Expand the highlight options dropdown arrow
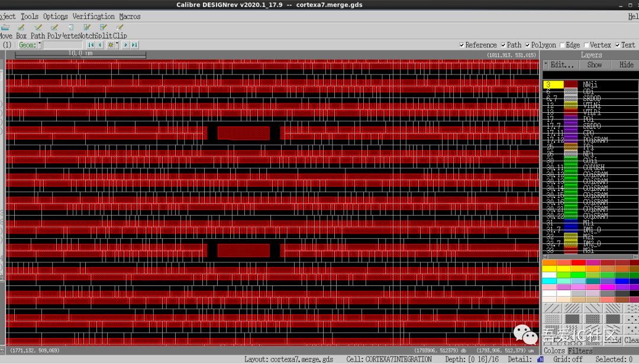The image size is (639, 364). pos(117,44)
